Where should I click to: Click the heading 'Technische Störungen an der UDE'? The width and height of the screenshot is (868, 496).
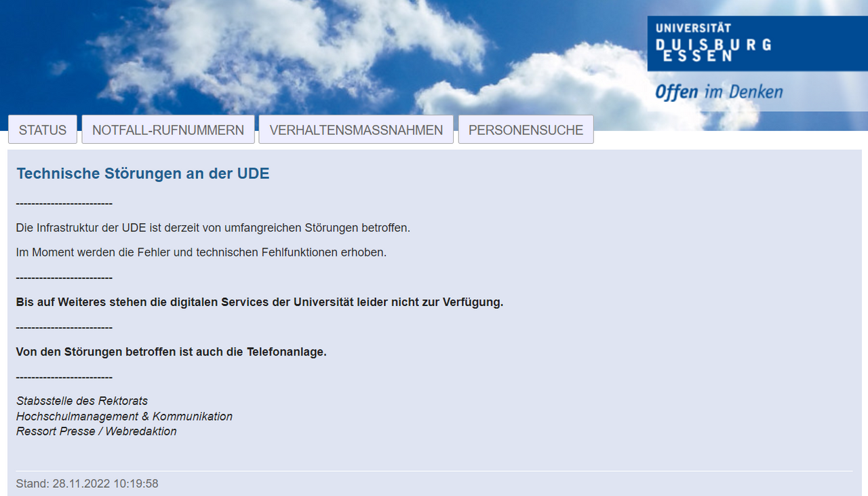pyautogui.click(x=143, y=174)
